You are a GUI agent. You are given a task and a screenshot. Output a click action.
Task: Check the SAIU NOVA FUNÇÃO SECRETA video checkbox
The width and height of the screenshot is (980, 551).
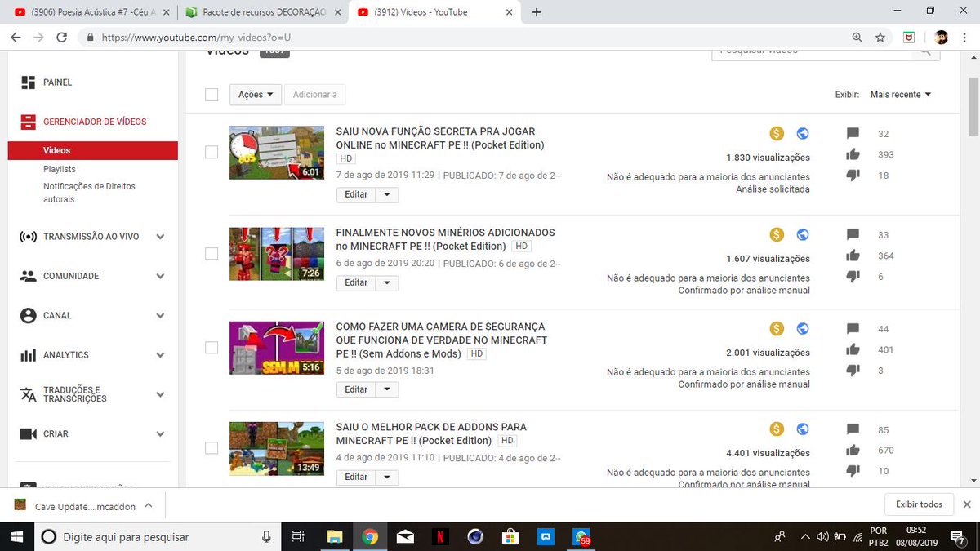[x=212, y=152]
